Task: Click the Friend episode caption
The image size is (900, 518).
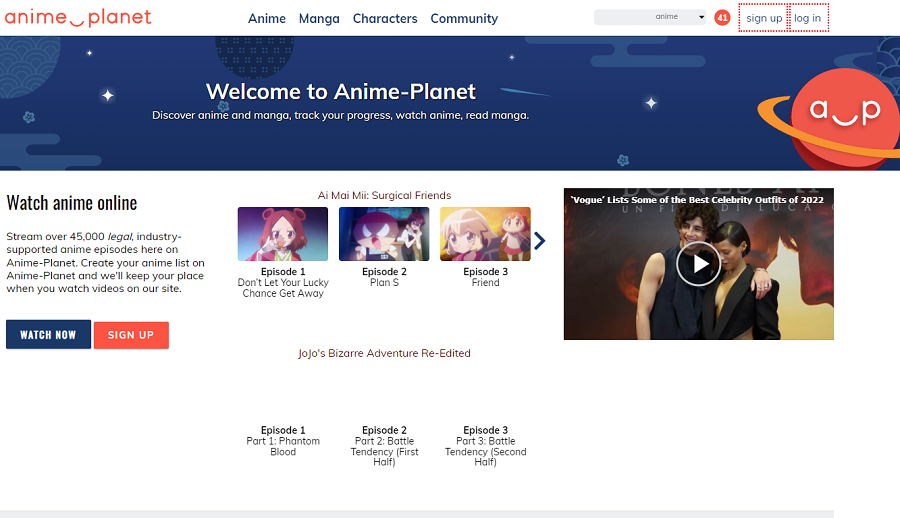Action: tap(486, 283)
